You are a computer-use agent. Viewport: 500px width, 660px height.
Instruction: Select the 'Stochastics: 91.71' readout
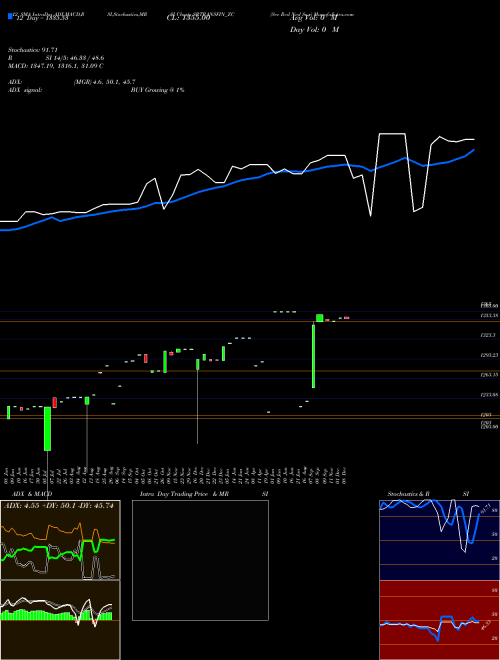(32, 50)
